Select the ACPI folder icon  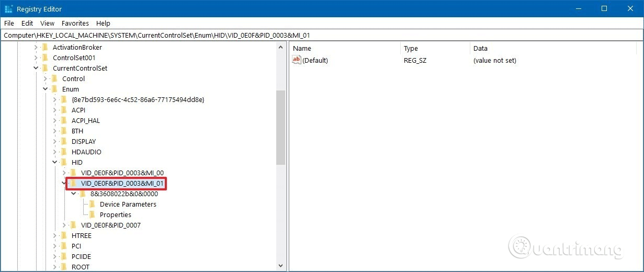point(64,110)
